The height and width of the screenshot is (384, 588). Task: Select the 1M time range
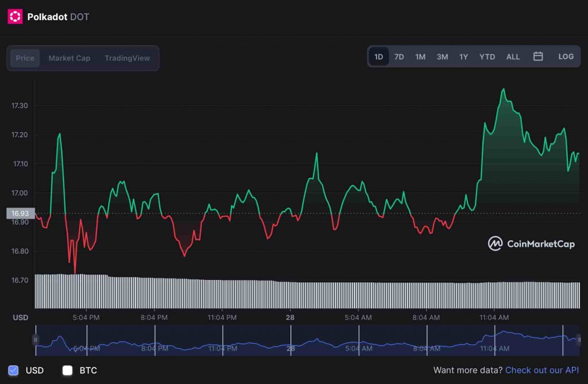(x=420, y=57)
